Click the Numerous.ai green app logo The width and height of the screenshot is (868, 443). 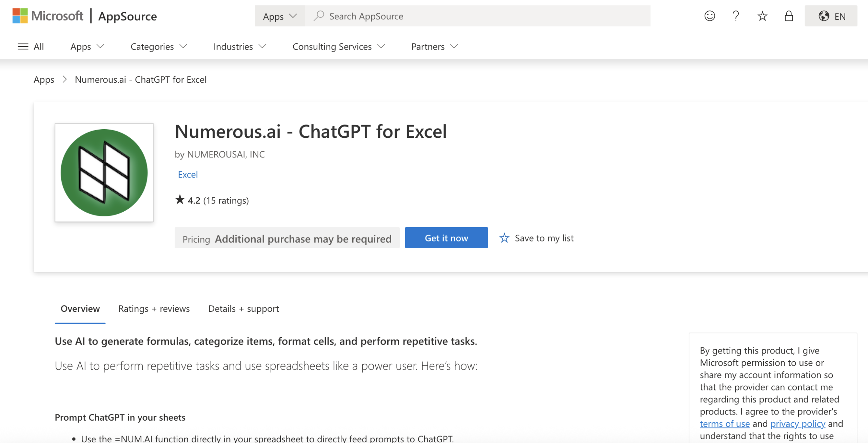[104, 173]
